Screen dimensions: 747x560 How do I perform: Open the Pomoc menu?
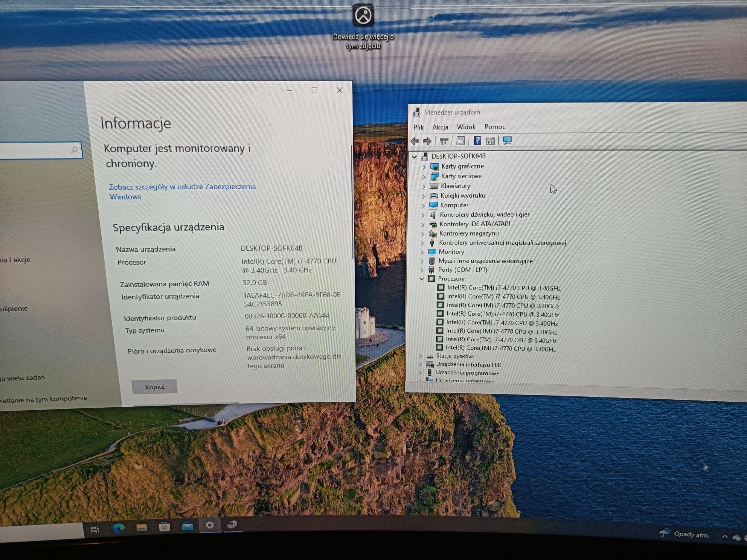point(495,127)
